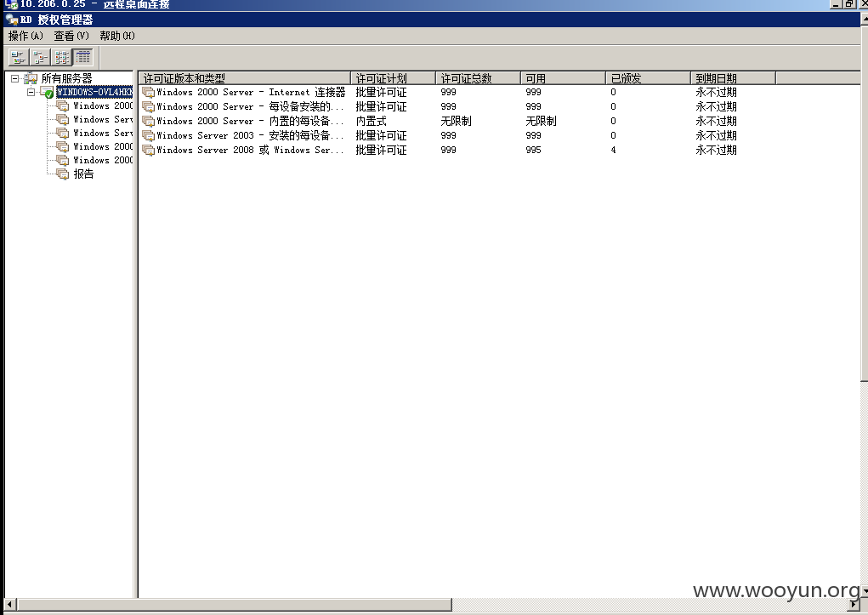Sort by 许可证版本和类型 column header
This screenshot has height=615, width=868.
[x=244, y=78]
